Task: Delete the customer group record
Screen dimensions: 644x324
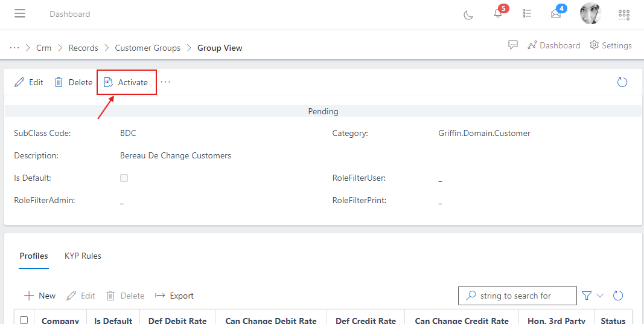Action: 74,82
